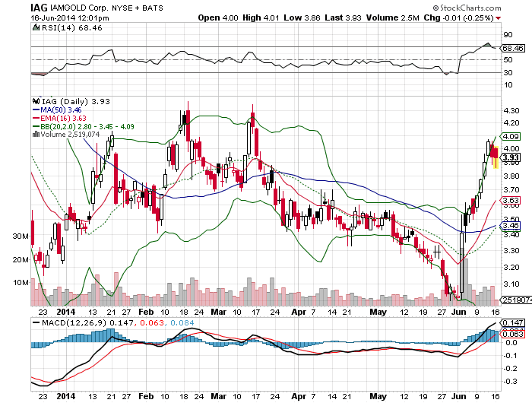Click the green 4.09 upper band price tag
Image resolution: width=532 pixels, height=403 pixels.
[511, 136]
